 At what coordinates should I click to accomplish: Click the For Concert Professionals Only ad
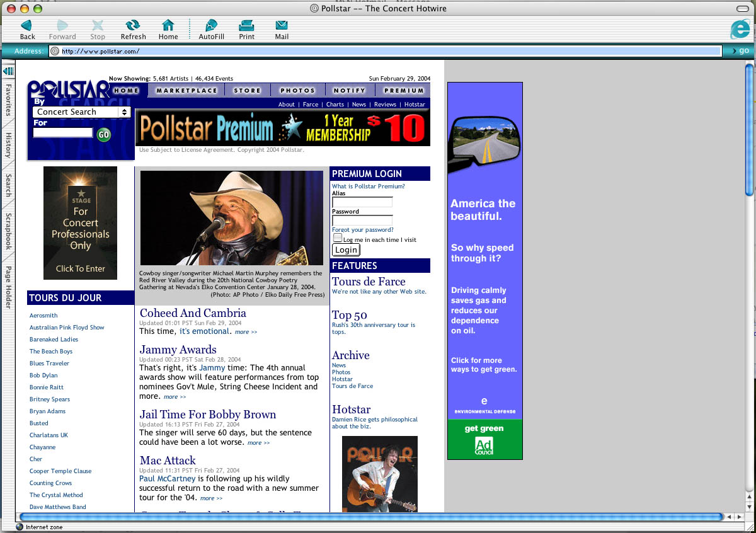coord(80,223)
